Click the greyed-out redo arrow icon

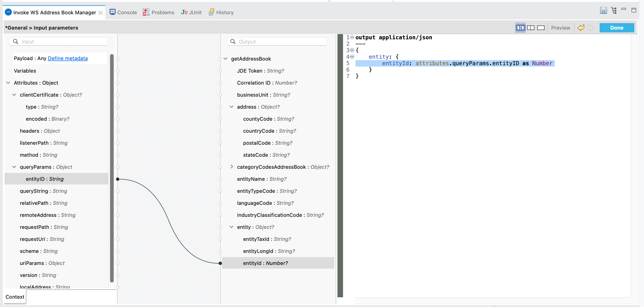(590, 28)
